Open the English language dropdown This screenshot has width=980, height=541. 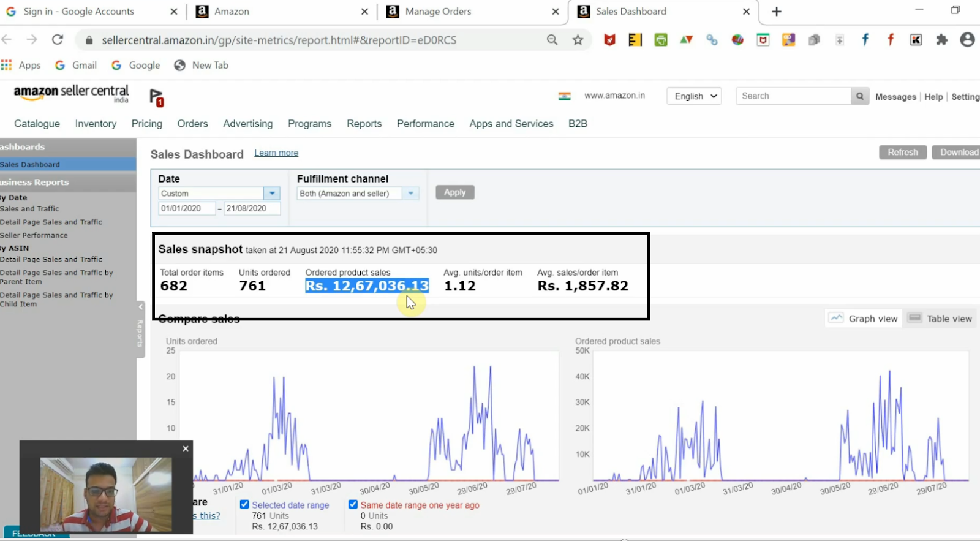click(694, 96)
